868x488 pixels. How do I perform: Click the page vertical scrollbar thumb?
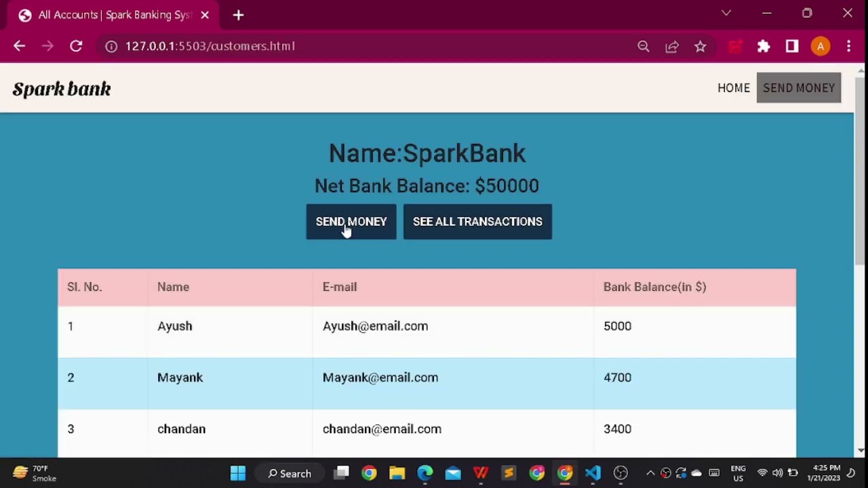pos(861,171)
